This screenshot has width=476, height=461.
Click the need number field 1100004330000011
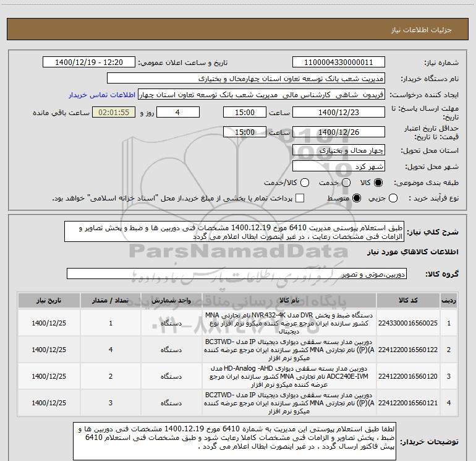point(339,62)
